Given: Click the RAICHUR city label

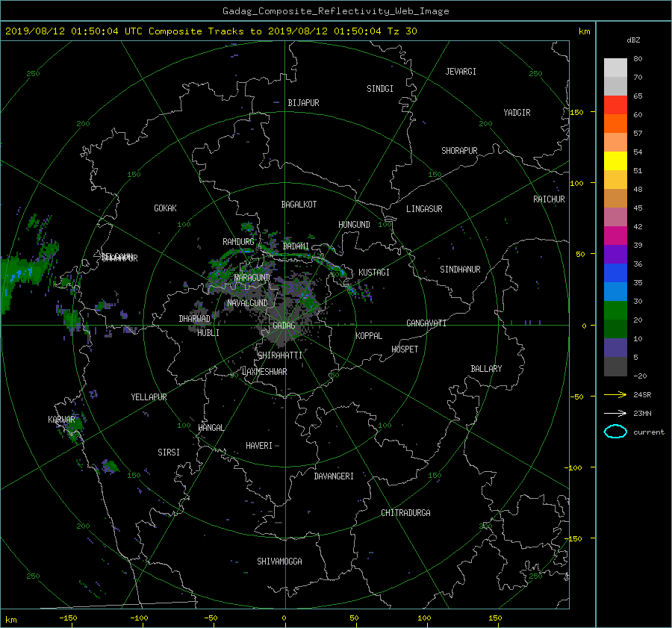Looking at the screenshot, I should 549,199.
